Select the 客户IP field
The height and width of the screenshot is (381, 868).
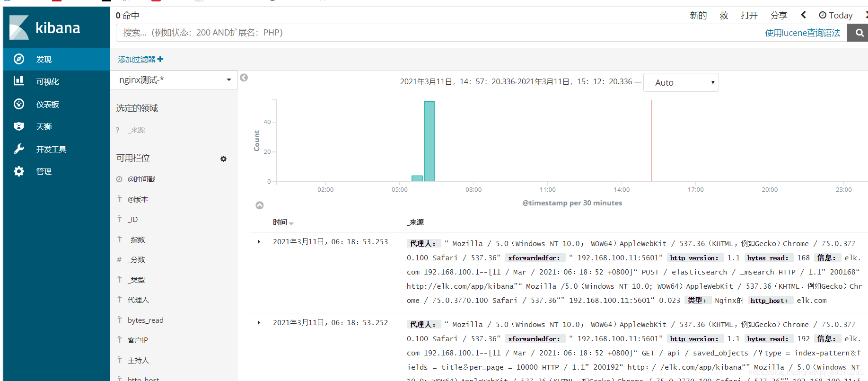138,340
